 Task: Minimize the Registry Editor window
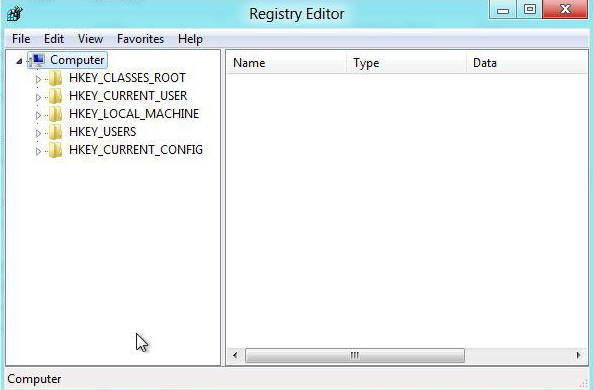tap(503, 9)
